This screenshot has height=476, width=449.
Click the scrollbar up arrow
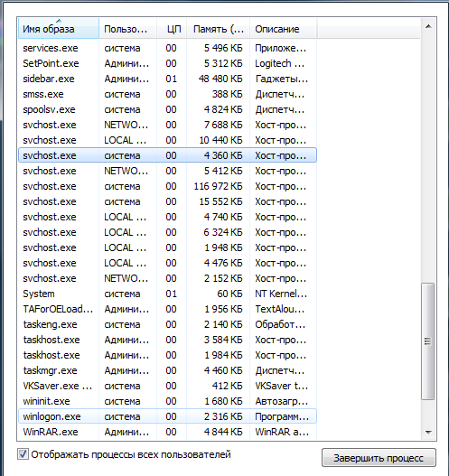pos(428,27)
